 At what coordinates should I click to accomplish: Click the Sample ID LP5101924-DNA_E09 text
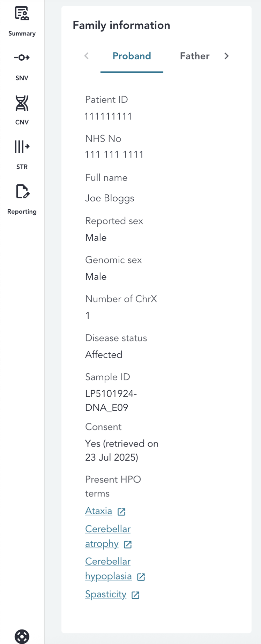coord(111,400)
